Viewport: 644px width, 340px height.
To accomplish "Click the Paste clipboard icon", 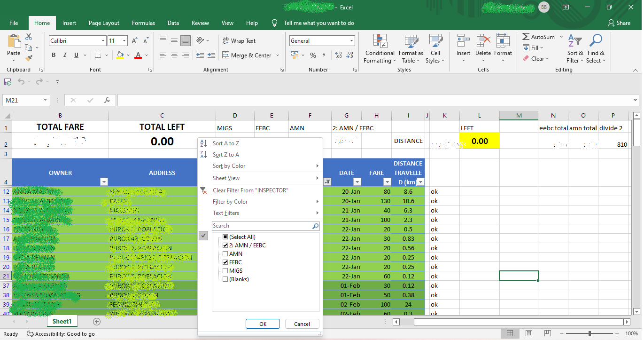I will point(14,41).
